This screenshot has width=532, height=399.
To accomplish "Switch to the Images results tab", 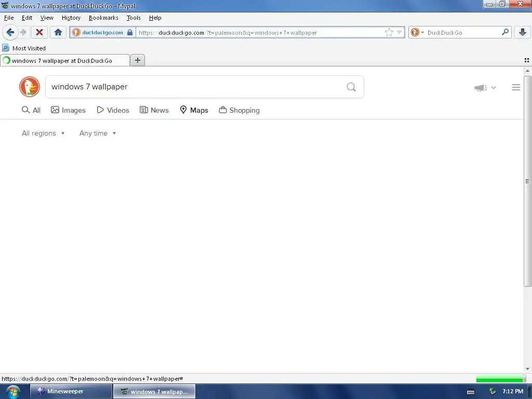I will click(68, 110).
